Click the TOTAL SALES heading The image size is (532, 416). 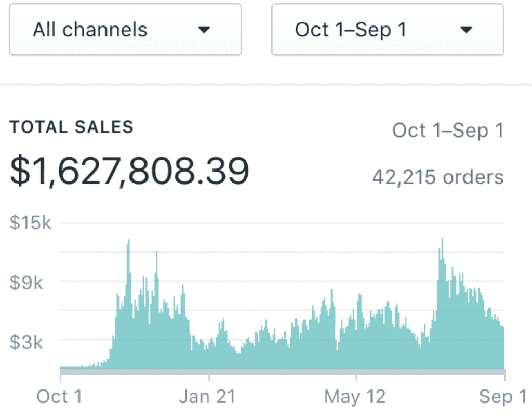coord(72,127)
